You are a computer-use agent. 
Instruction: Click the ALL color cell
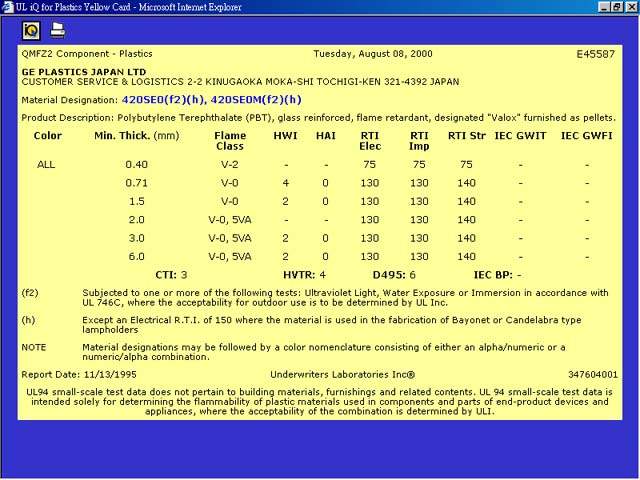pos(46,164)
